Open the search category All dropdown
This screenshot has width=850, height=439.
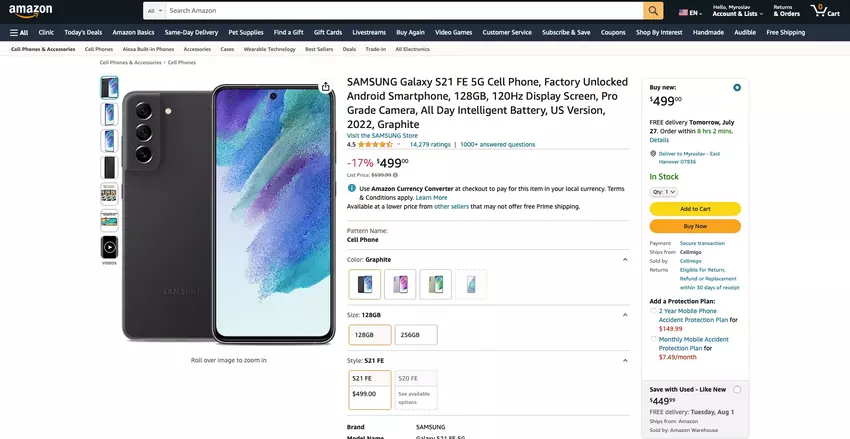pos(153,11)
